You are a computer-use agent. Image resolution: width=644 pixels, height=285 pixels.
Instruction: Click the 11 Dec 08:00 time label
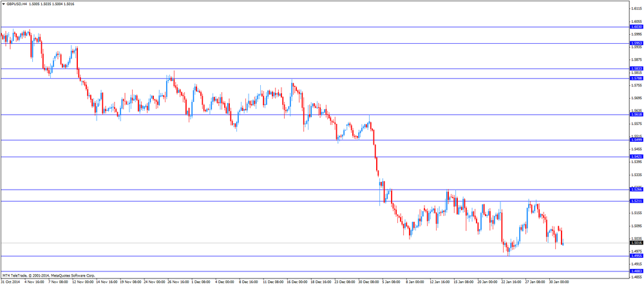pos(274,282)
